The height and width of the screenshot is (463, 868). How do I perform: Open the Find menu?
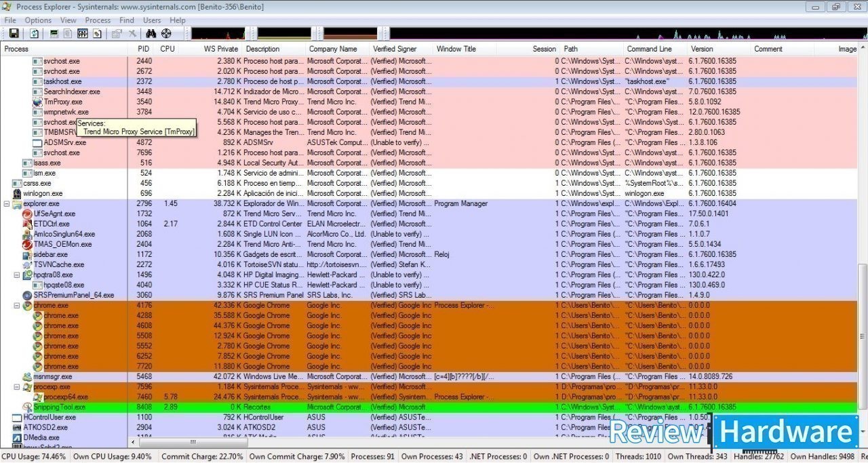point(127,20)
